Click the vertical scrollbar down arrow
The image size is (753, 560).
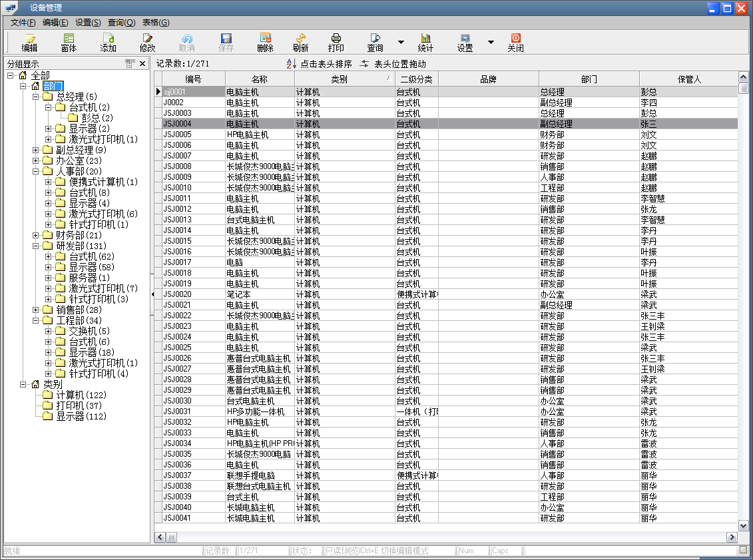744,525
